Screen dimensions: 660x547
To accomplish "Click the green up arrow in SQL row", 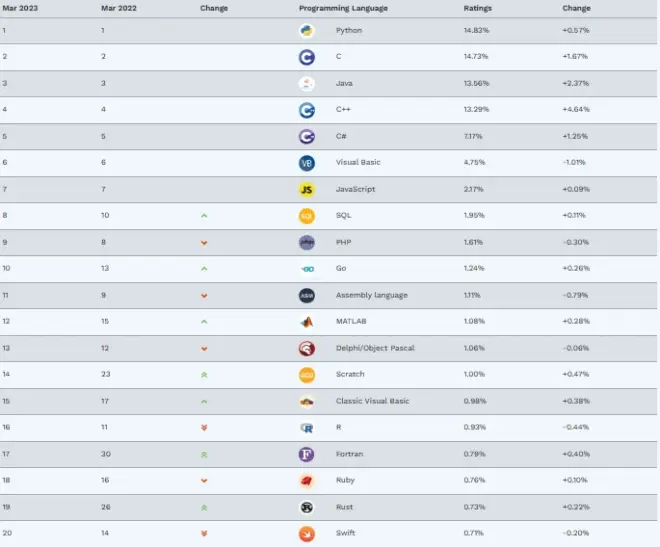I will click(204, 215).
